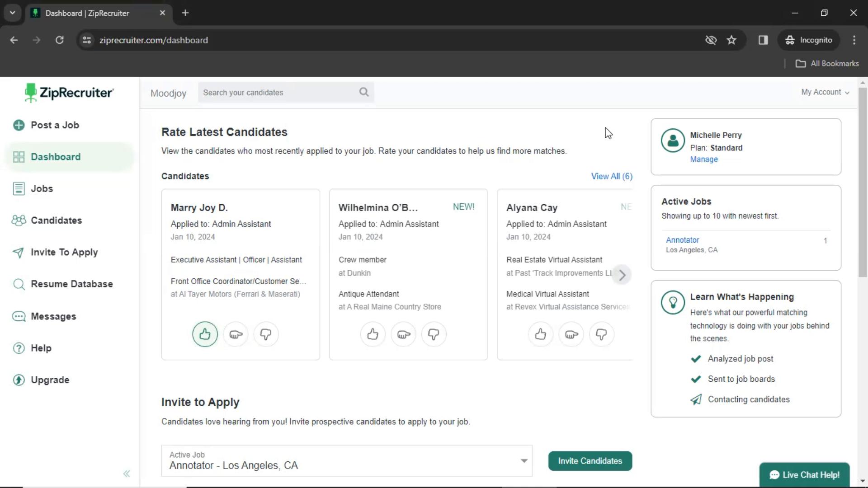Screen dimensions: 868x488
Task: Expand the Active Job dropdown selector
Action: 524,460
